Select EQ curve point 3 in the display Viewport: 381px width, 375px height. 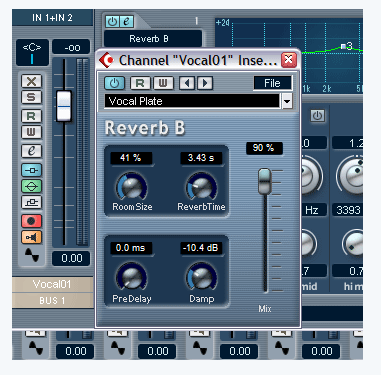343,46
